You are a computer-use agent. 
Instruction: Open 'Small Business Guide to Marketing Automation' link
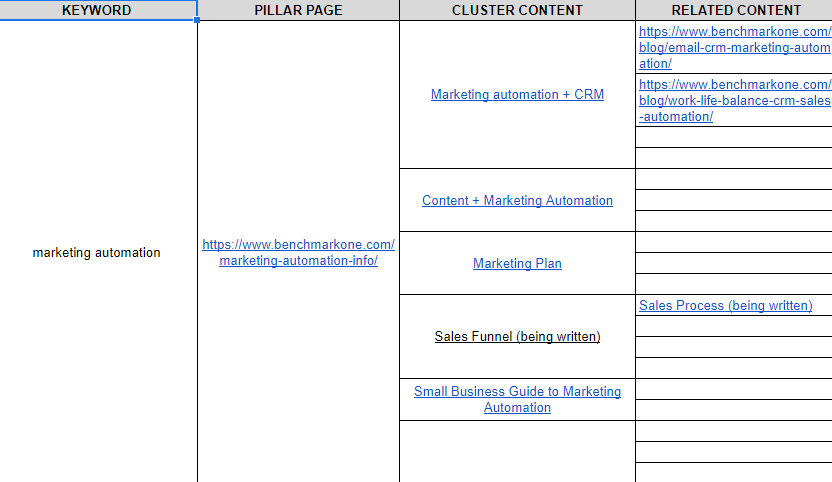(517, 400)
